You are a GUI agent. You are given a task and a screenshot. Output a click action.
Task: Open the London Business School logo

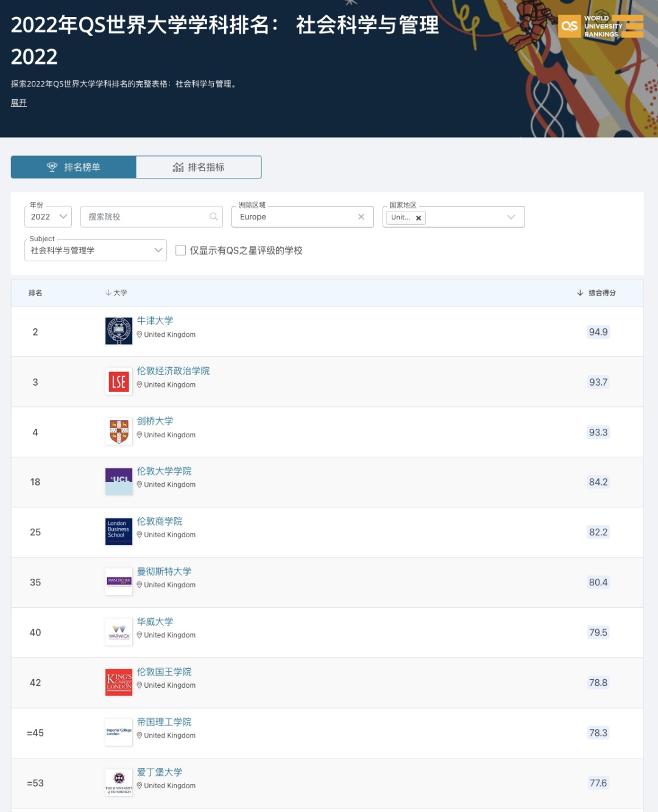tap(119, 531)
